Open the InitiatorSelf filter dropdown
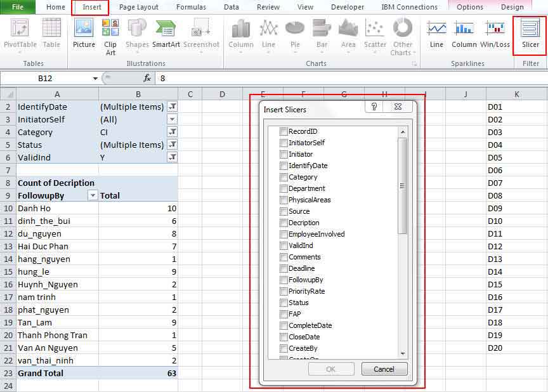The height and width of the screenshot is (392, 548). click(x=173, y=119)
